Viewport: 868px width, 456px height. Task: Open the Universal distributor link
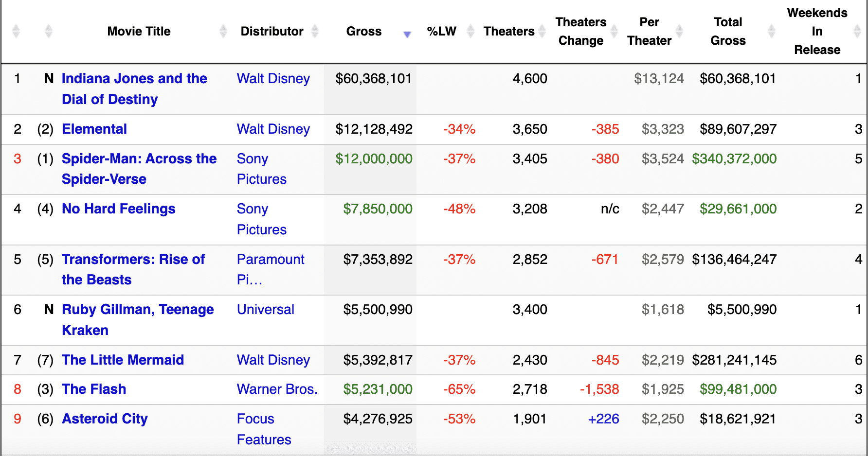266,309
